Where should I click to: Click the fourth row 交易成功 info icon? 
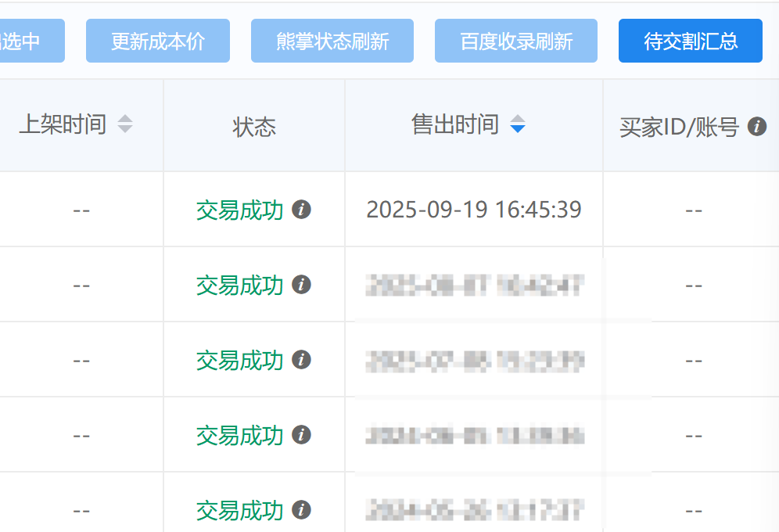point(301,435)
